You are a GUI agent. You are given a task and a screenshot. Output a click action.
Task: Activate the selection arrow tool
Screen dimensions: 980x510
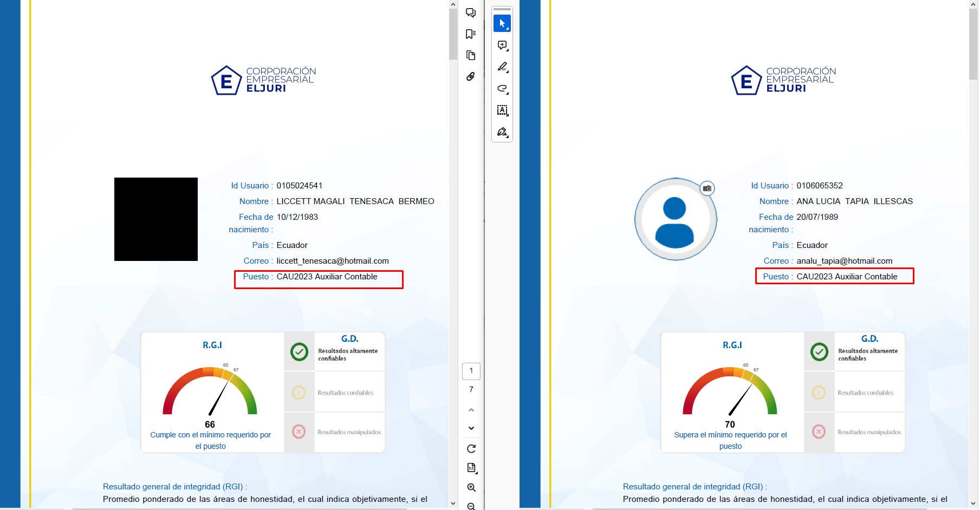[502, 23]
